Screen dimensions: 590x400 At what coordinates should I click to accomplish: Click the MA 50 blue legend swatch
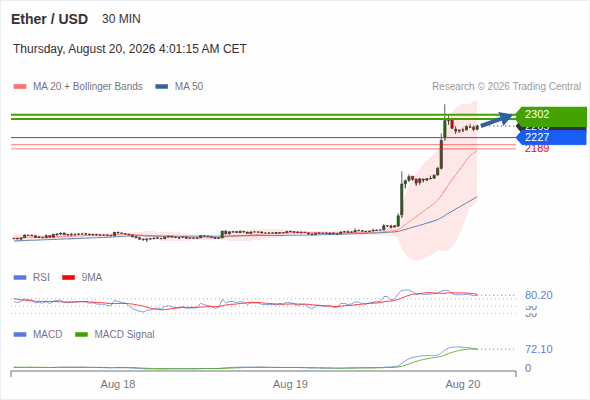162,87
